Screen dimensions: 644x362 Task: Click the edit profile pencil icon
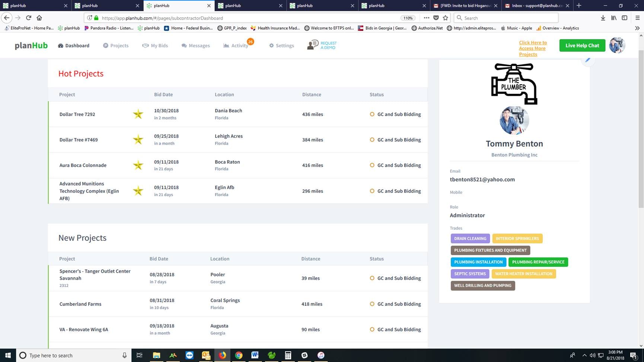pos(588,60)
